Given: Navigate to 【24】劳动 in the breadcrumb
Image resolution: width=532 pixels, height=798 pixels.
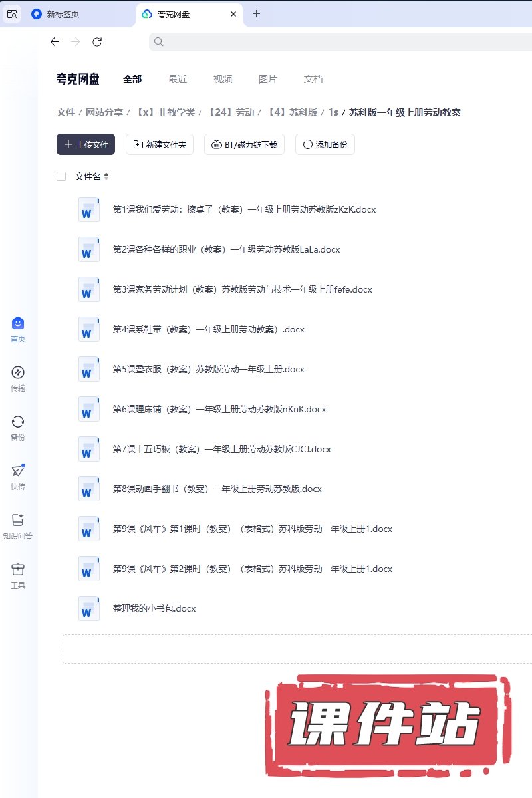Looking at the screenshot, I should [x=231, y=112].
